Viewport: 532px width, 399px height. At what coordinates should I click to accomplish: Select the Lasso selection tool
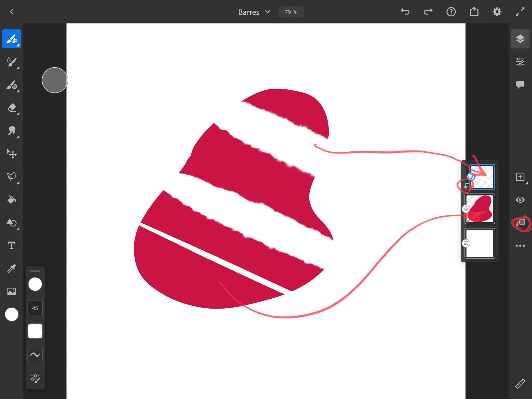click(x=12, y=176)
